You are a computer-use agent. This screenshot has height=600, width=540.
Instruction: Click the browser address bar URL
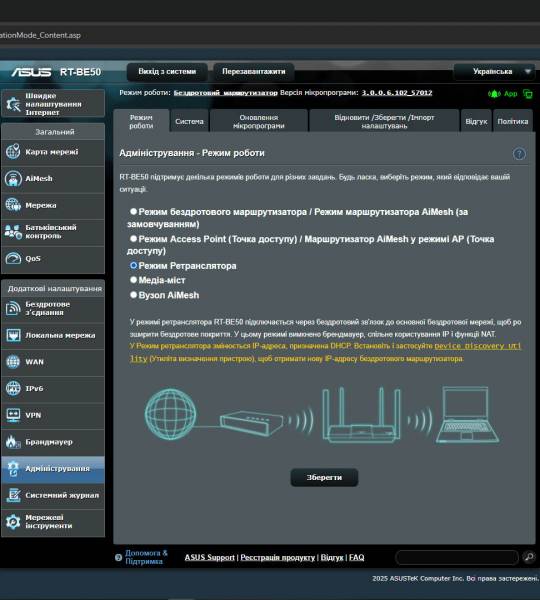click(40, 35)
